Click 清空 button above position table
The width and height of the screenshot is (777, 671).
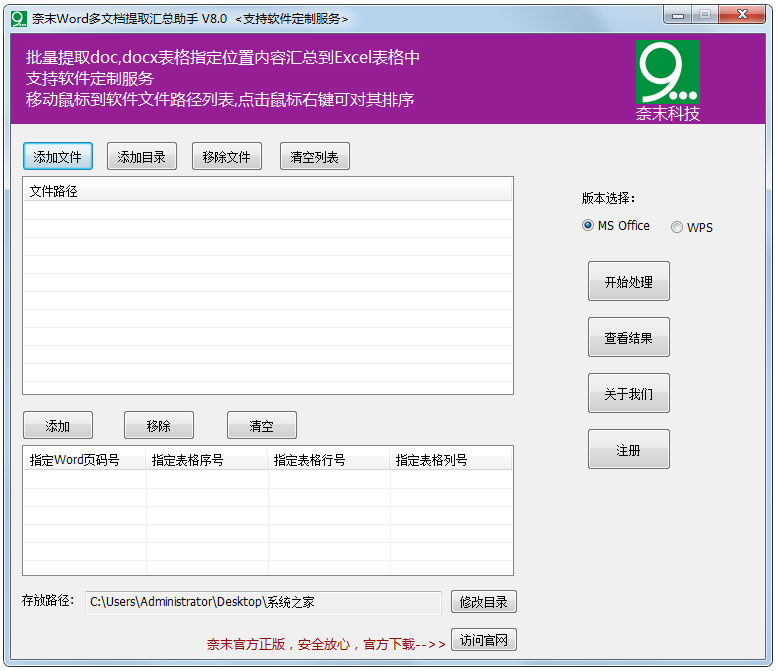point(262,426)
